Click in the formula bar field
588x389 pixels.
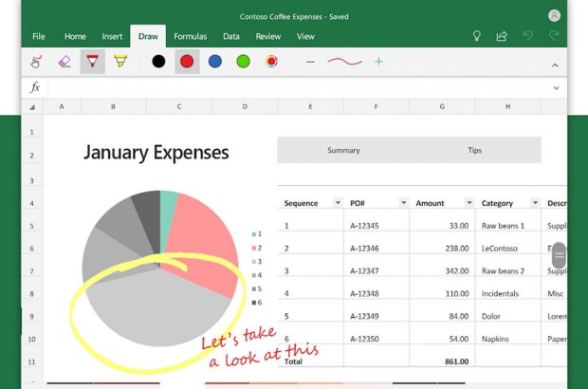298,88
